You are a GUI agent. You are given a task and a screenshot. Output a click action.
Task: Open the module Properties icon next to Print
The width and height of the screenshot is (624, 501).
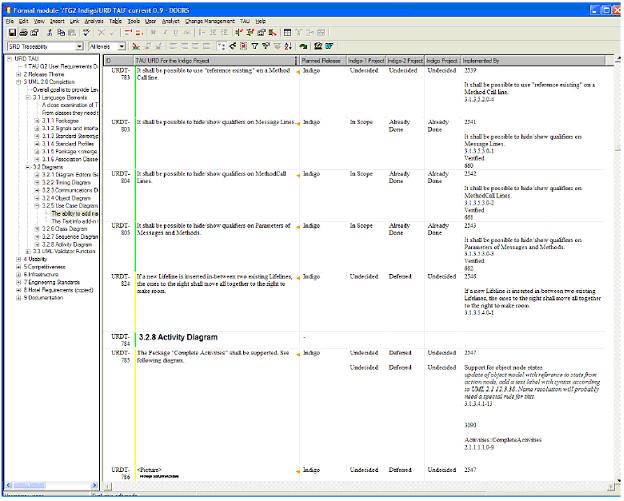click(35, 33)
